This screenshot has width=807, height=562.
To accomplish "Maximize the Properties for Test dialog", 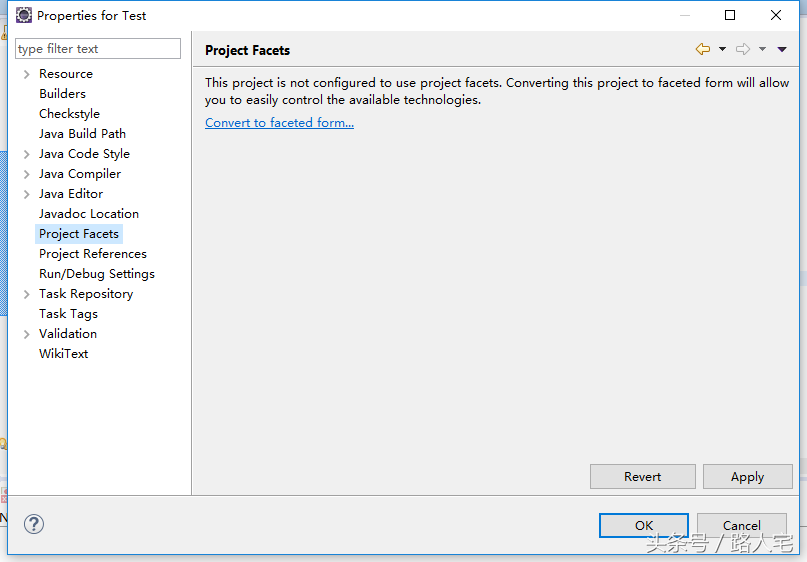I will click(730, 15).
